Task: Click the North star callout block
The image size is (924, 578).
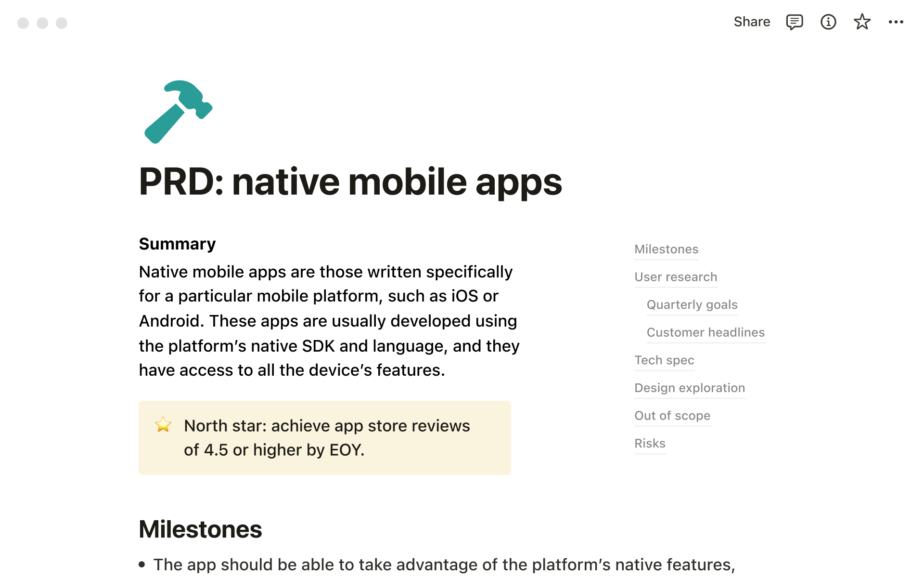Action: coord(326,437)
